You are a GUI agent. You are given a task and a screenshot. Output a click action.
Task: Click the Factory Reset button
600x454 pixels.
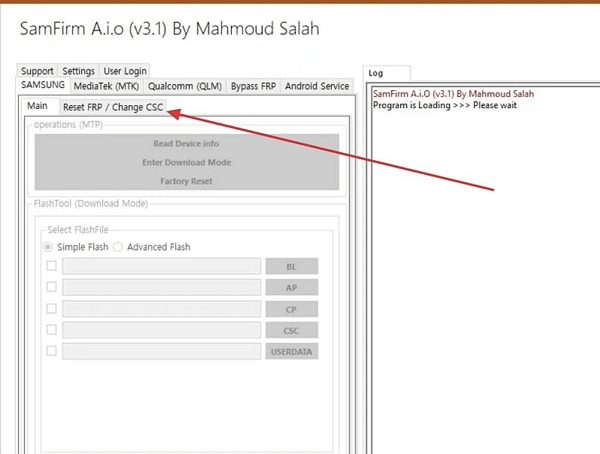[185, 181]
